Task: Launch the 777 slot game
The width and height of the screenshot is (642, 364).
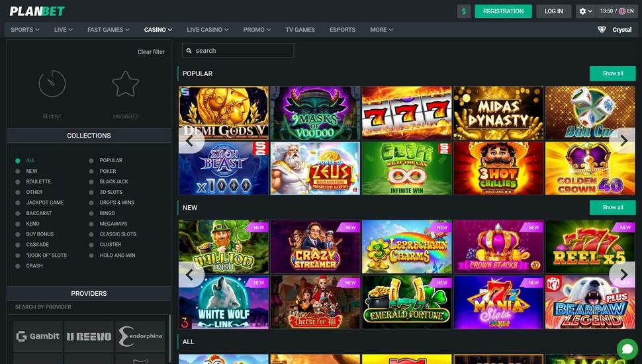Action: click(x=406, y=113)
